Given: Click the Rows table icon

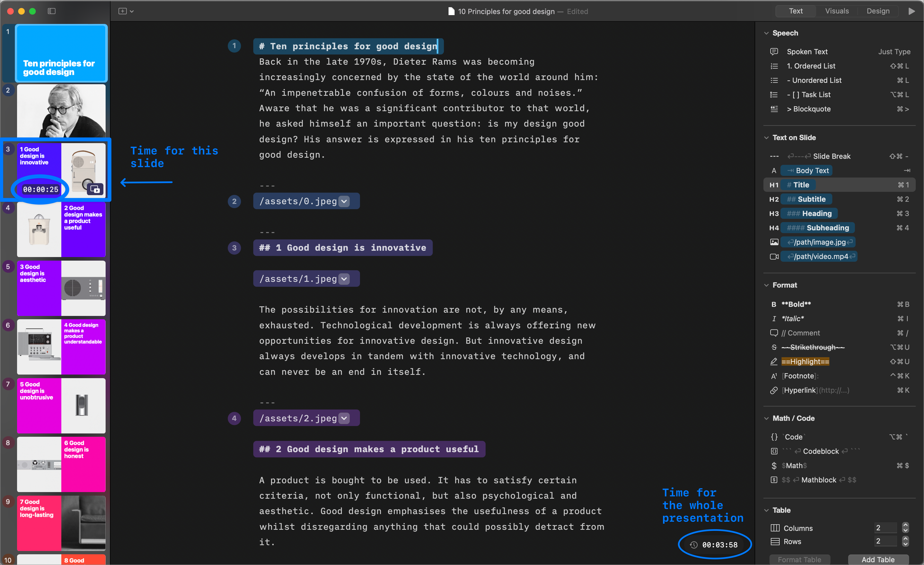Looking at the screenshot, I should (x=775, y=541).
